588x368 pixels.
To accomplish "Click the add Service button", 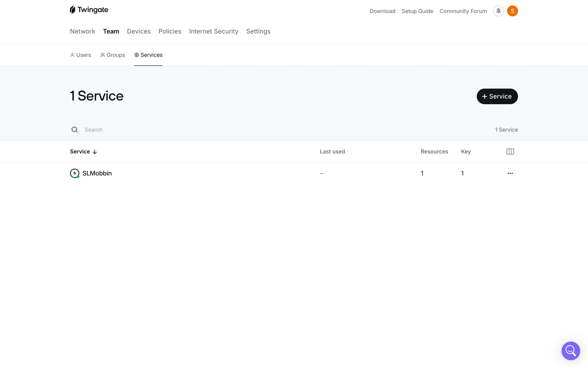I will coord(497,96).
